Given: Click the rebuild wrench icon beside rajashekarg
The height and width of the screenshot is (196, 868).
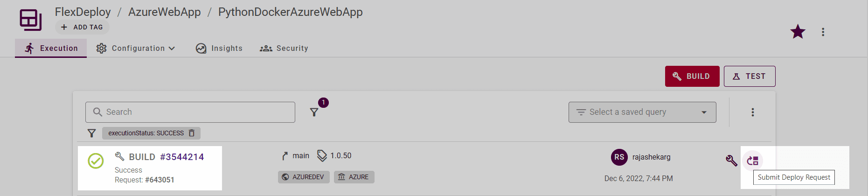Looking at the screenshot, I should click(731, 161).
